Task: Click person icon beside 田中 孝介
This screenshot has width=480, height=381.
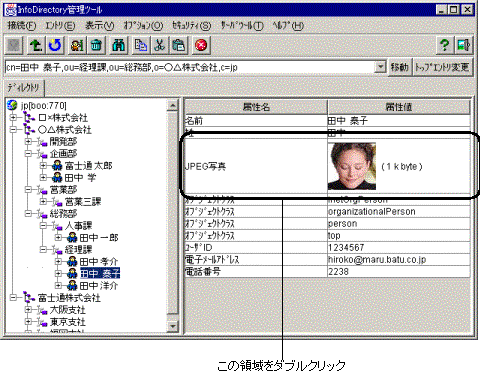Action: [x=72, y=261]
